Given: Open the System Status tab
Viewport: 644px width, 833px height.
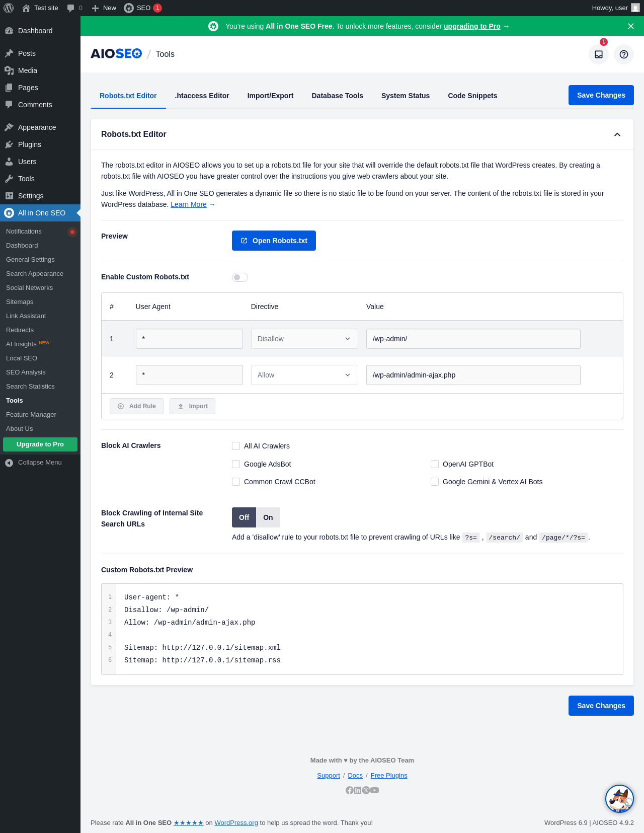Looking at the screenshot, I should (x=406, y=96).
